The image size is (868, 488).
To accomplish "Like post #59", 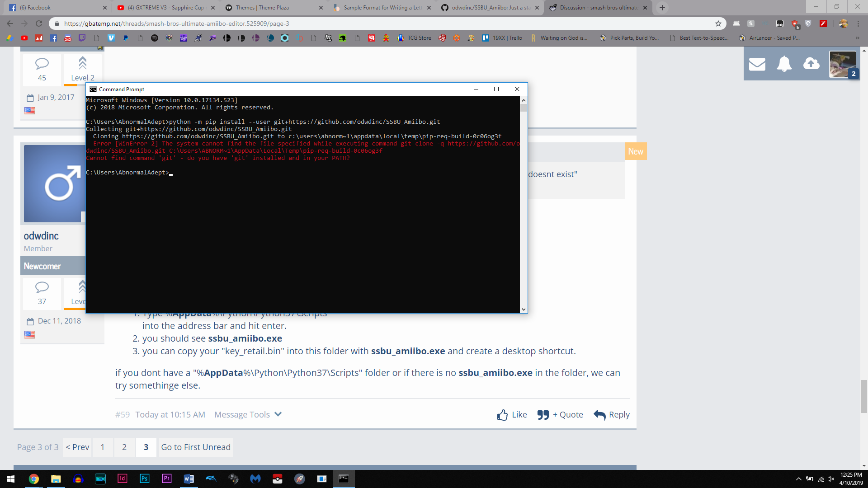I will click(x=512, y=415).
